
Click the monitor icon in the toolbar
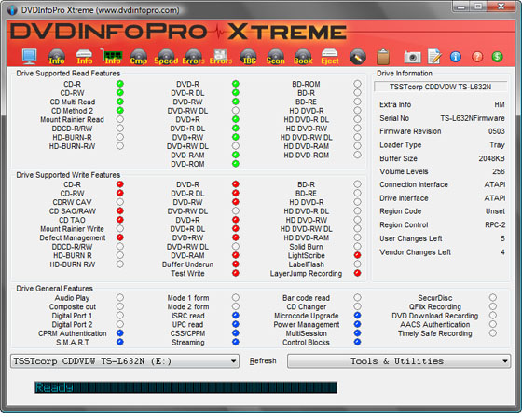tap(29, 56)
